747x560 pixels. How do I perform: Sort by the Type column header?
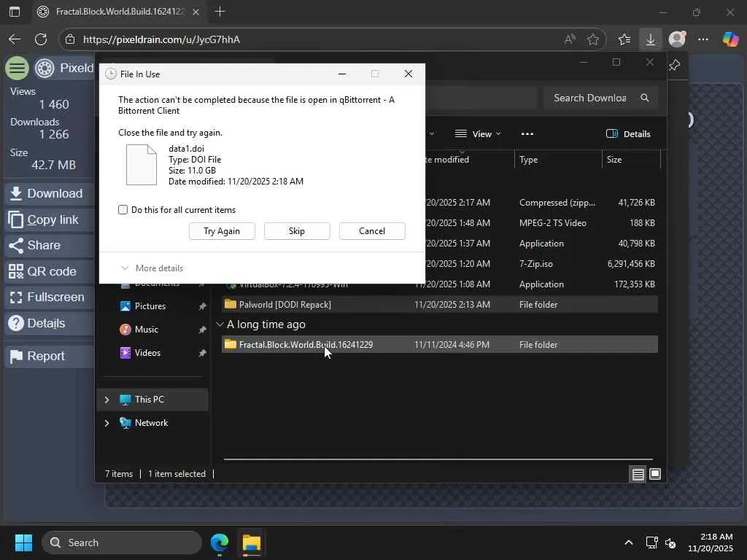558,160
